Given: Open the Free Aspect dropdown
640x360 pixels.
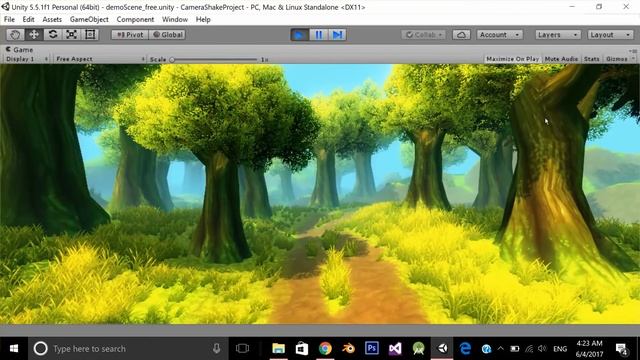Looking at the screenshot, I should (100, 59).
